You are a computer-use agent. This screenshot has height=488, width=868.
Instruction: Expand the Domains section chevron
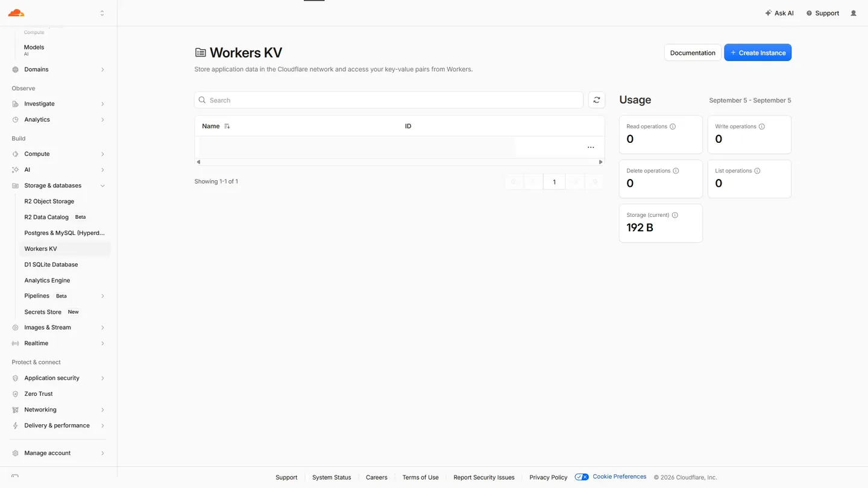[x=102, y=69]
